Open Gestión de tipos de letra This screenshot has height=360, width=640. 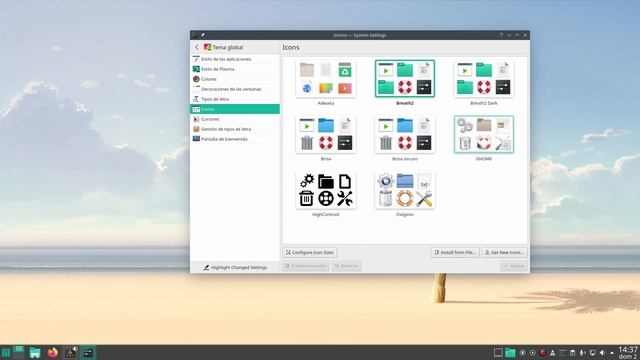[235, 129]
